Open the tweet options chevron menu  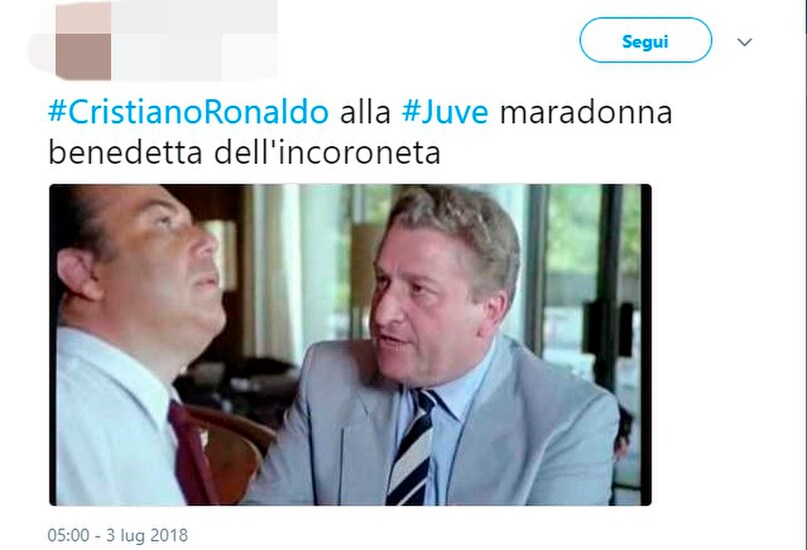click(x=744, y=42)
